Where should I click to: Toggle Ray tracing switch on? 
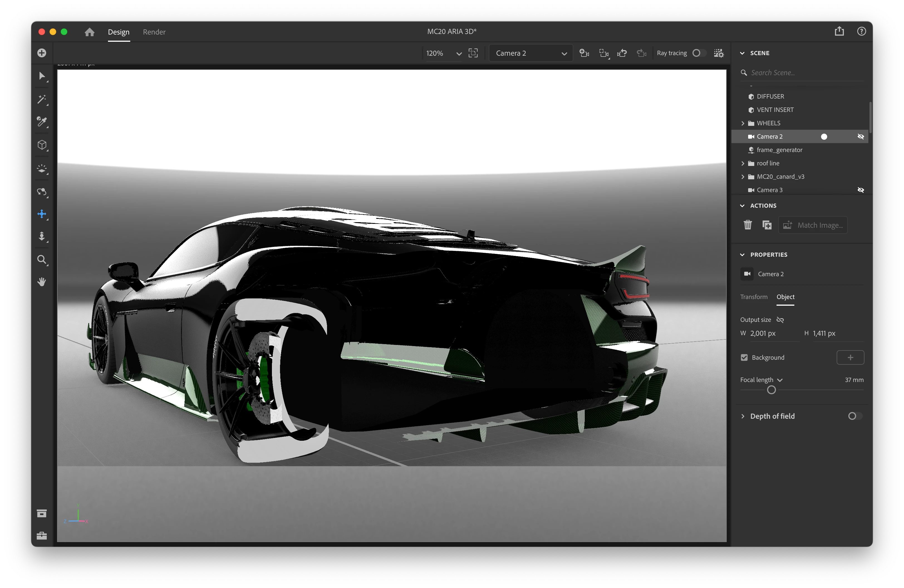click(x=699, y=53)
